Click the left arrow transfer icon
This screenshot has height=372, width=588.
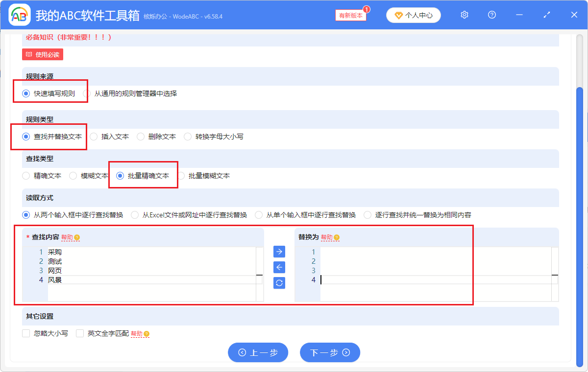pos(279,267)
